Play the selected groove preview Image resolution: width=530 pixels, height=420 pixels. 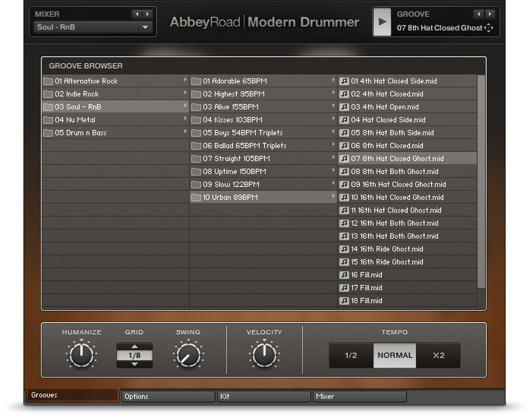[382, 22]
